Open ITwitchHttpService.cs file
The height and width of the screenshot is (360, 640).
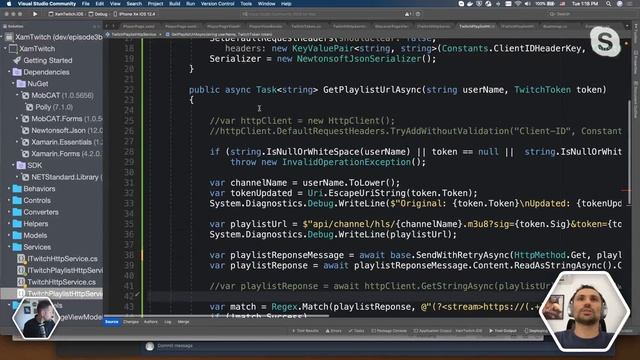(x=57, y=259)
